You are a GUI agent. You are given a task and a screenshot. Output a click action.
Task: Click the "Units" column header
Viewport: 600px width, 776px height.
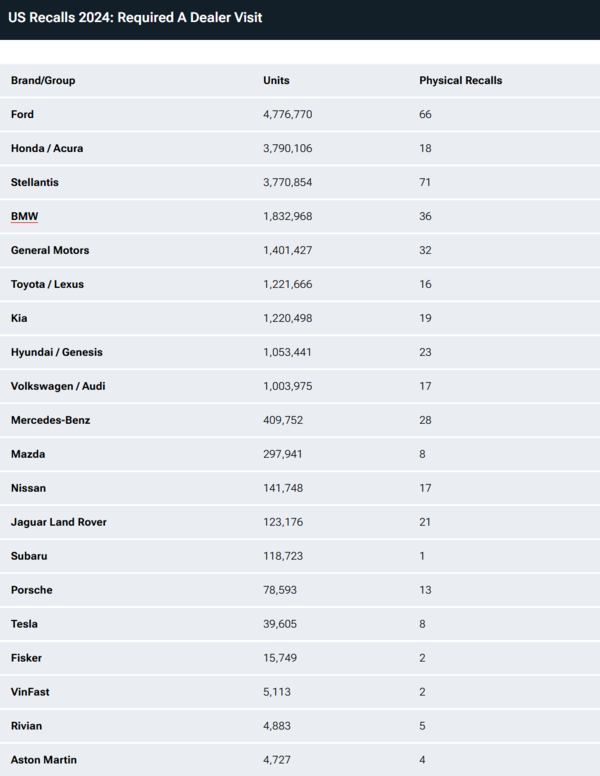(x=276, y=80)
